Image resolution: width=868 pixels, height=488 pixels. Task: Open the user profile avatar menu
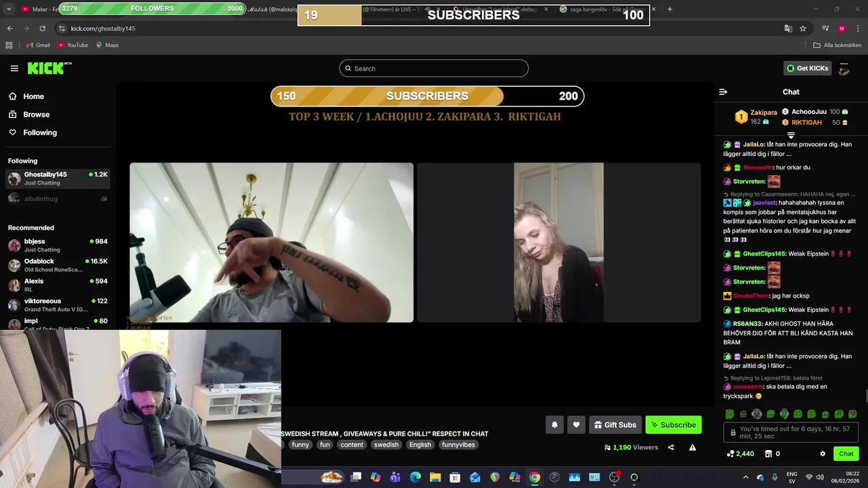click(844, 68)
